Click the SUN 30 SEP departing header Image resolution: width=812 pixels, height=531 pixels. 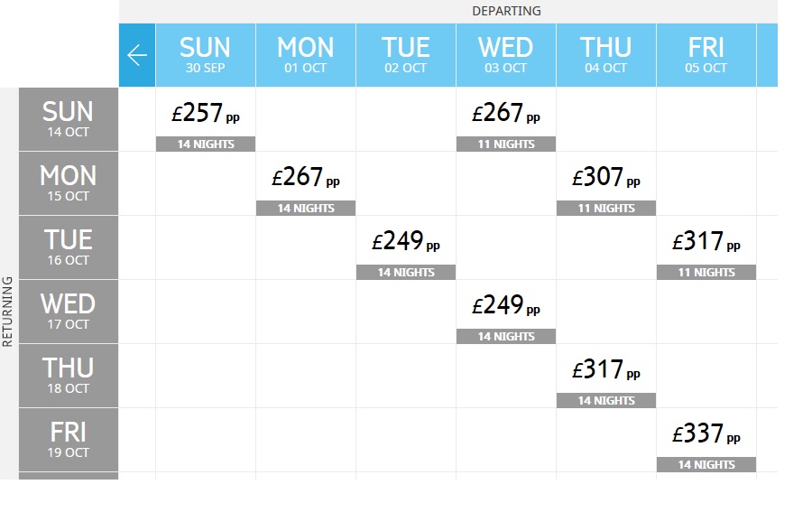click(x=206, y=55)
